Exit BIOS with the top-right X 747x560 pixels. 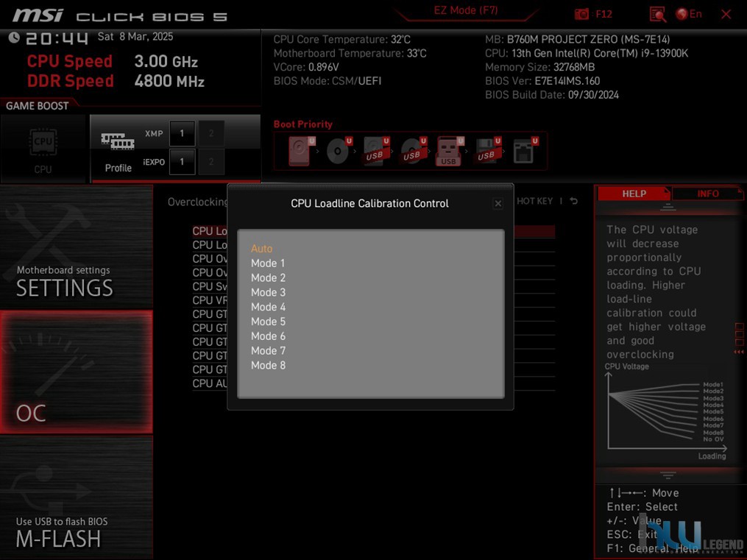(x=726, y=14)
